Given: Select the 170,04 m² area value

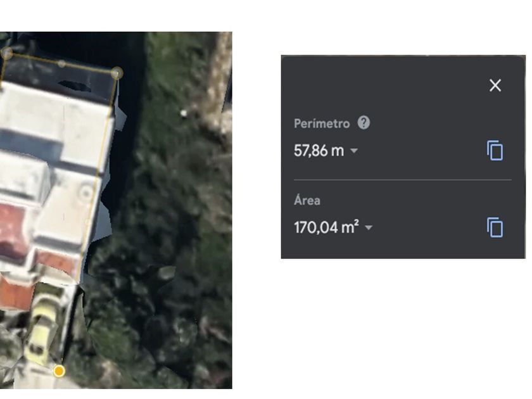Looking at the screenshot, I should point(326,227).
